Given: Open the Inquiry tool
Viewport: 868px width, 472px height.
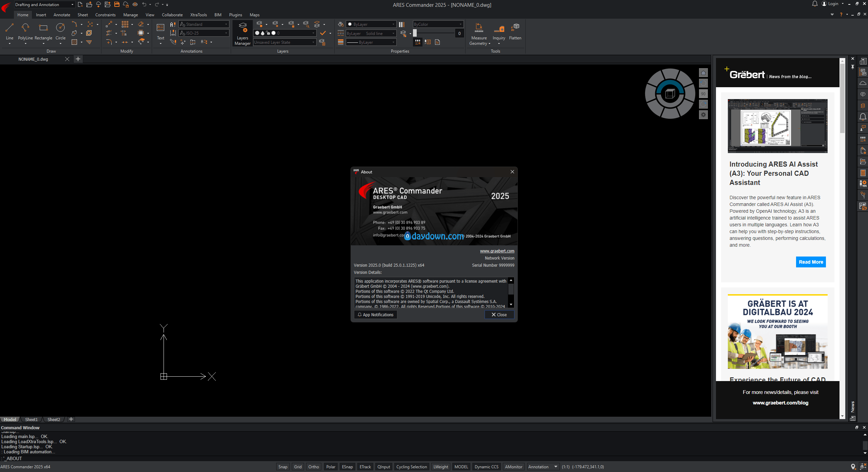Looking at the screenshot, I should pos(499,33).
